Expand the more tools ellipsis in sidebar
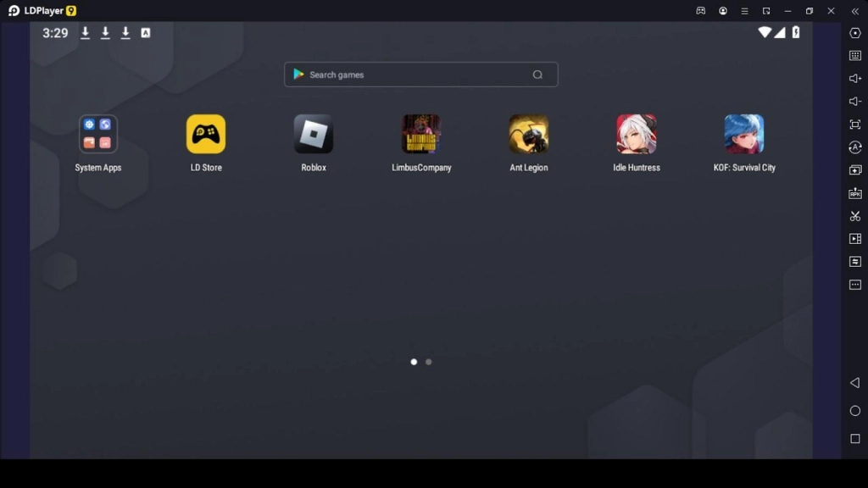Image resolution: width=868 pixels, height=488 pixels. point(855,285)
